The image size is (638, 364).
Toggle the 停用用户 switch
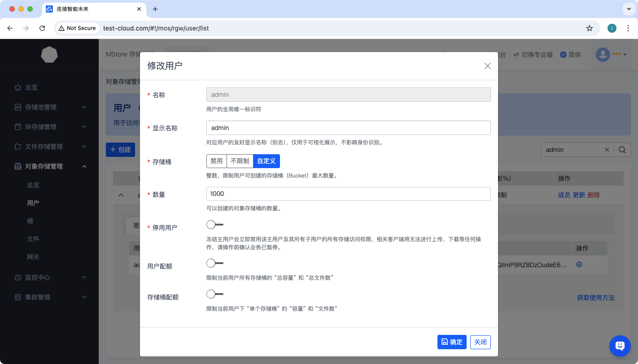click(215, 225)
